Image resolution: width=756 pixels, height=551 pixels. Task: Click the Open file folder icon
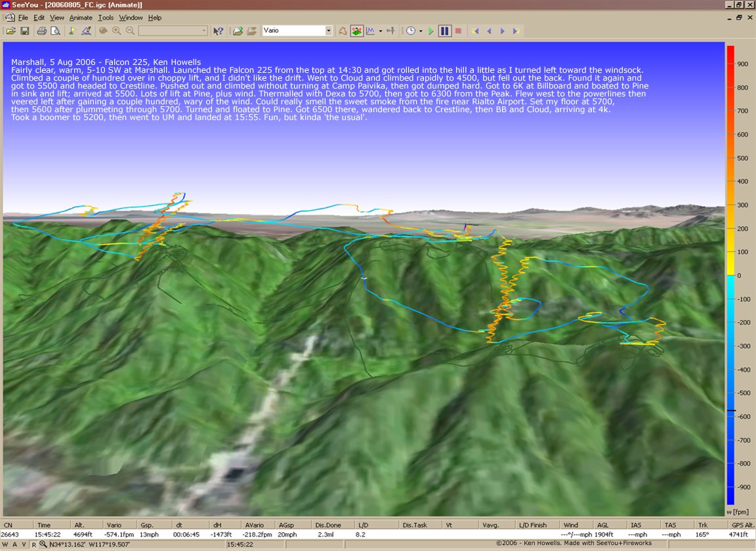(x=10, y=31)
